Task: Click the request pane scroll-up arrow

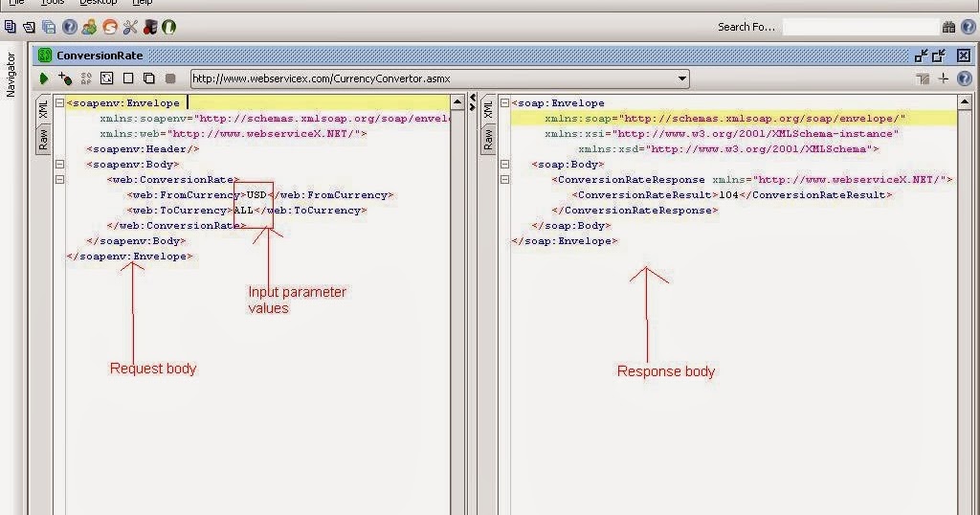Action: (457, 101)
